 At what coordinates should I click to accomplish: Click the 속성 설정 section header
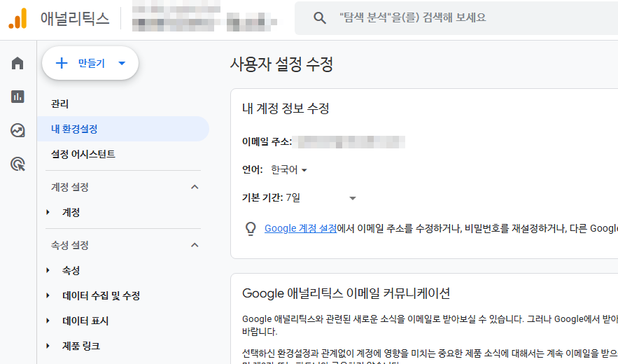click(70, 245)
